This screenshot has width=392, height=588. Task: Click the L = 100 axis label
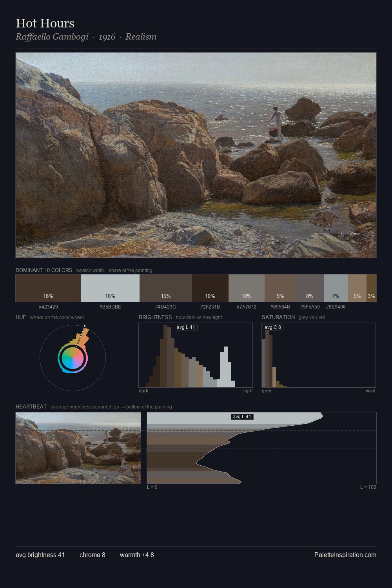368,487
